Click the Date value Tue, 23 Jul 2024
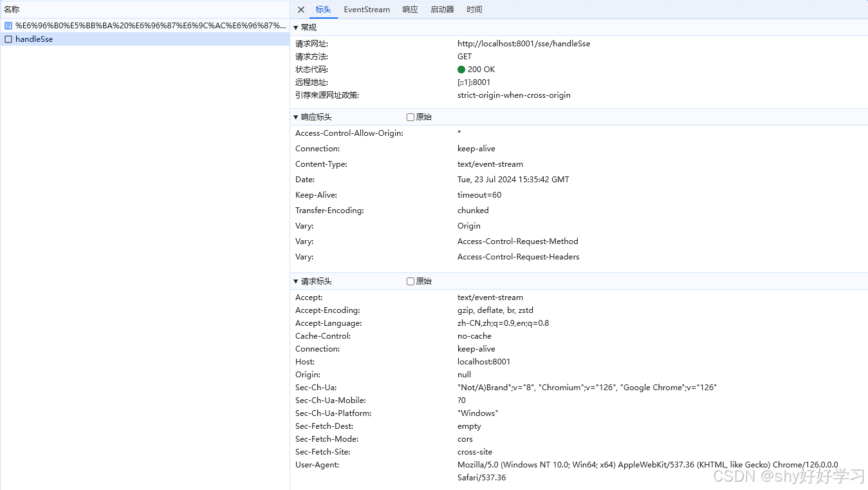868x490 pixels. pyautogui.click(x=513, y=180)
